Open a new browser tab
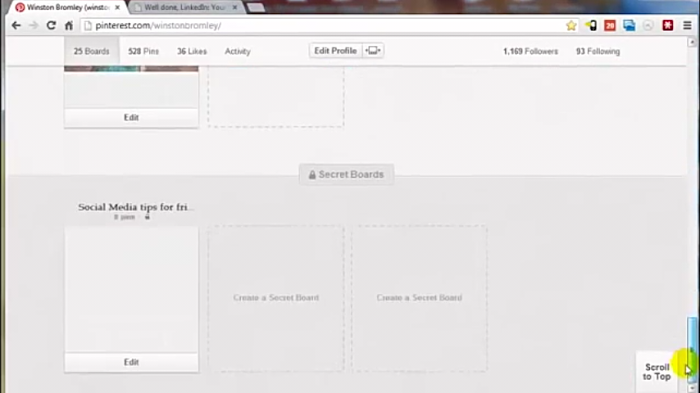The image size is (700, 393). (255, 8)
